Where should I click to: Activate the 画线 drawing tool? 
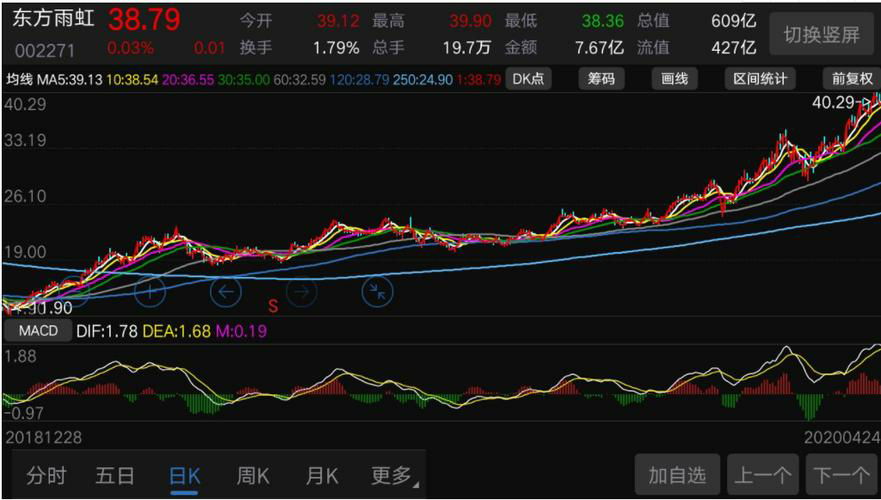pyautogui.click(x=674, y=79)
